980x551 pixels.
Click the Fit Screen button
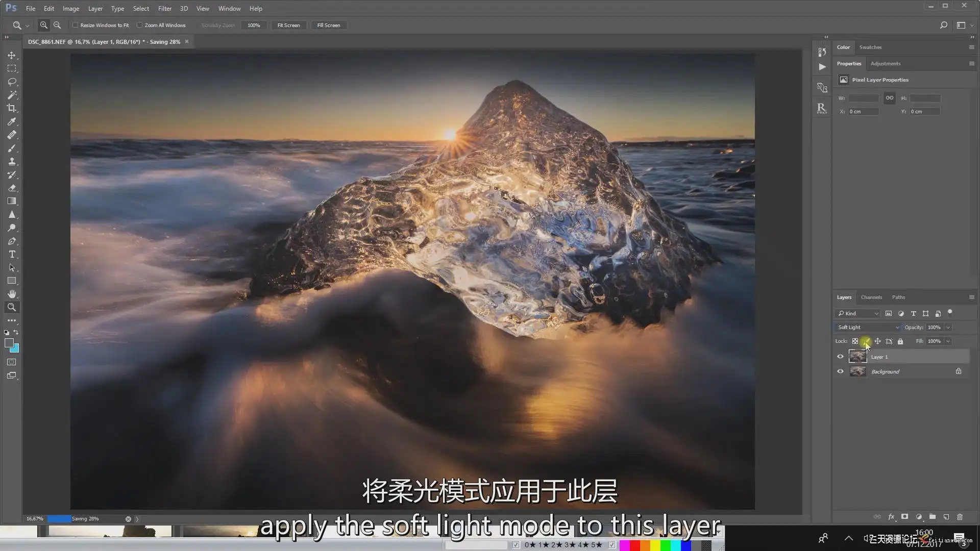(x=288, y=25)
